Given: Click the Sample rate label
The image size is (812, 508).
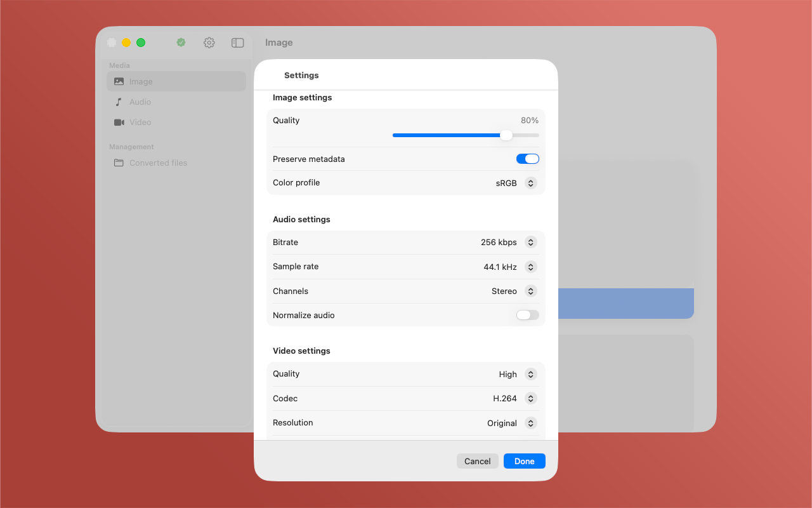Looking at the screenshot, I should click(x=296, y=266).
